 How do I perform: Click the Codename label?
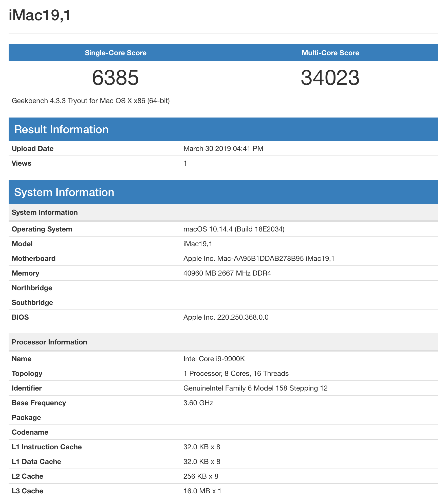pos(30,432)
